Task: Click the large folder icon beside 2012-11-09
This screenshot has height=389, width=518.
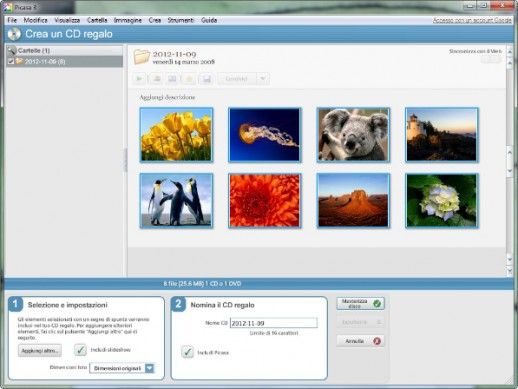Action: pyautogui.click(x=141, y=57)
